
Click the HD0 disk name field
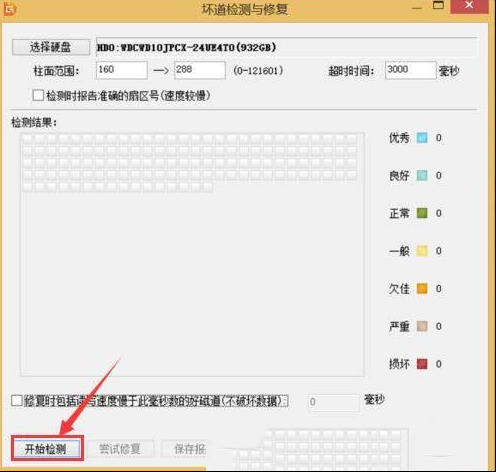point(286,47)
